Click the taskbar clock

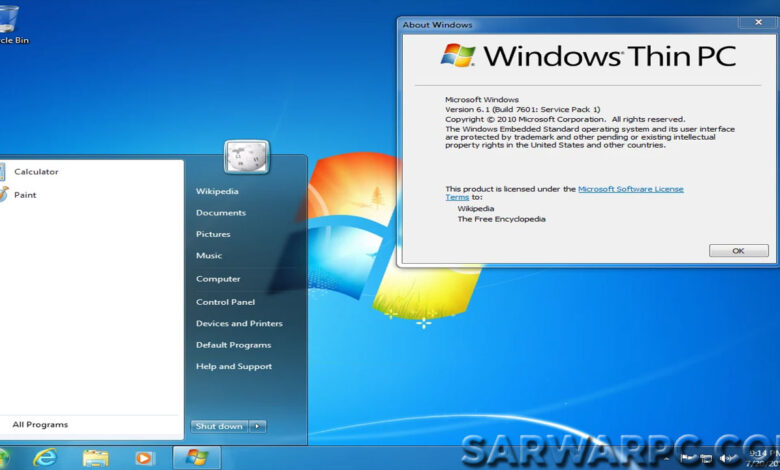click(x=765, y=458)
